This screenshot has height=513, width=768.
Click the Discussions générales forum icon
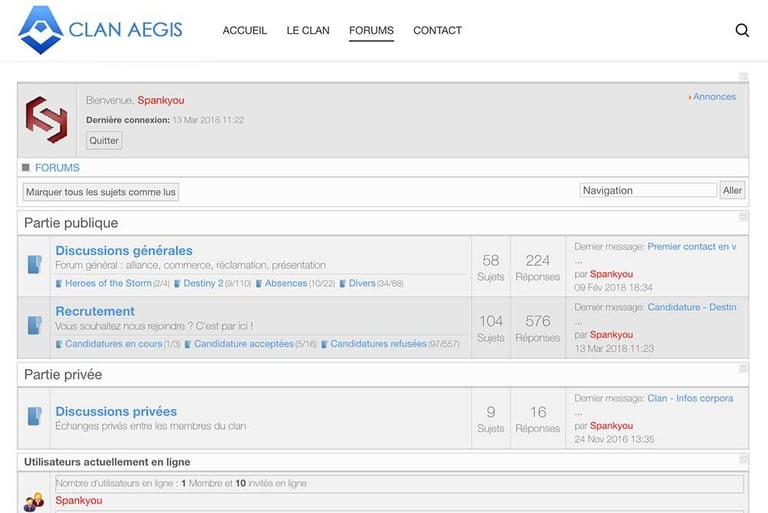click(x=34, y=265)
